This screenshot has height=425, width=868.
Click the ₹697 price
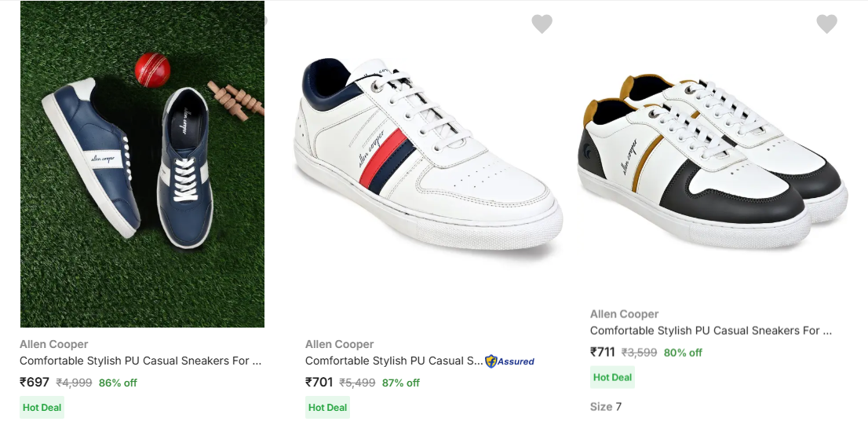[35, 383]
